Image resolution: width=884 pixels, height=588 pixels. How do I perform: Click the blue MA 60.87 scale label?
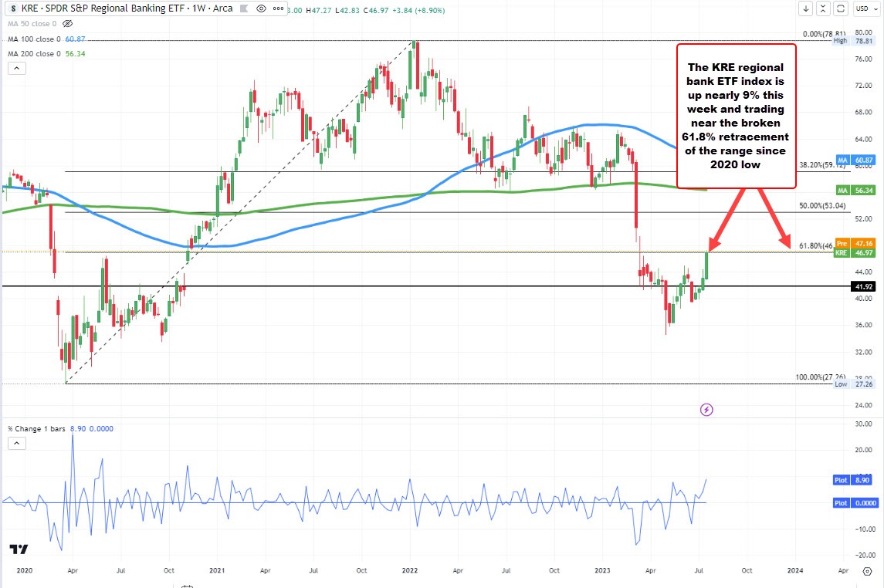pyautogui.click(x=855, y=161)
